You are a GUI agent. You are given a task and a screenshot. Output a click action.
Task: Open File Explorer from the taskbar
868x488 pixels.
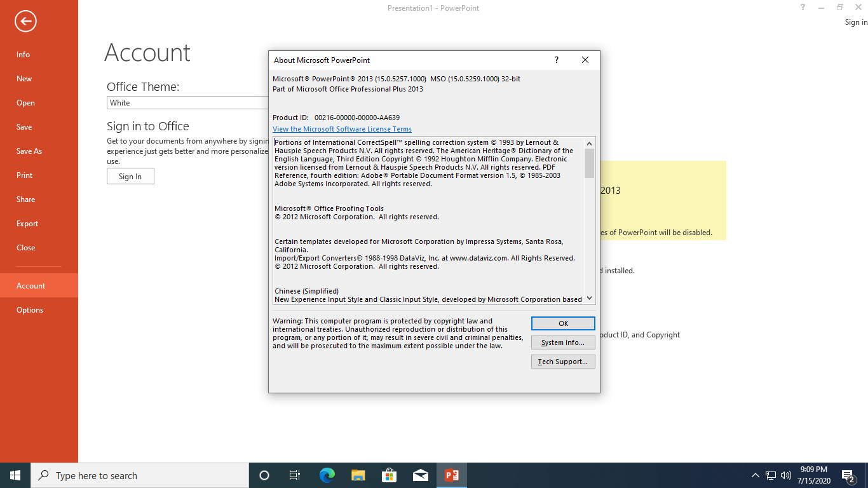tap(358, 475)
